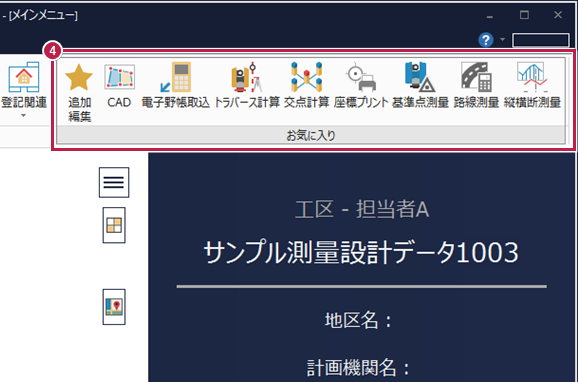Click the 追加編集 star icon
This screenshot has height=382, width=578.
tap(79, 77)
